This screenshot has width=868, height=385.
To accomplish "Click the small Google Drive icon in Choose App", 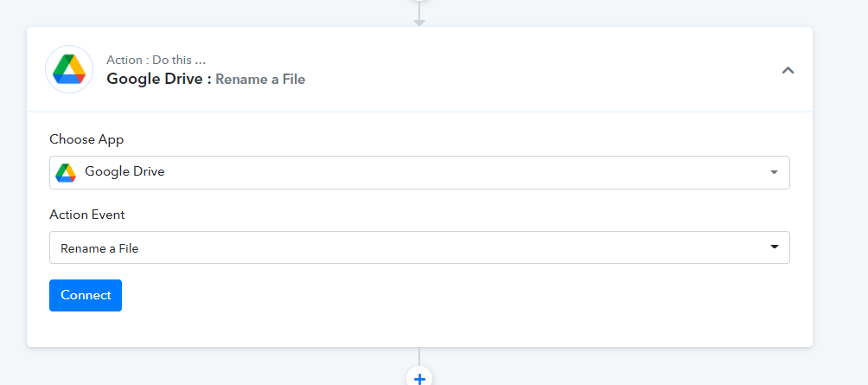I will coord(66,172).
